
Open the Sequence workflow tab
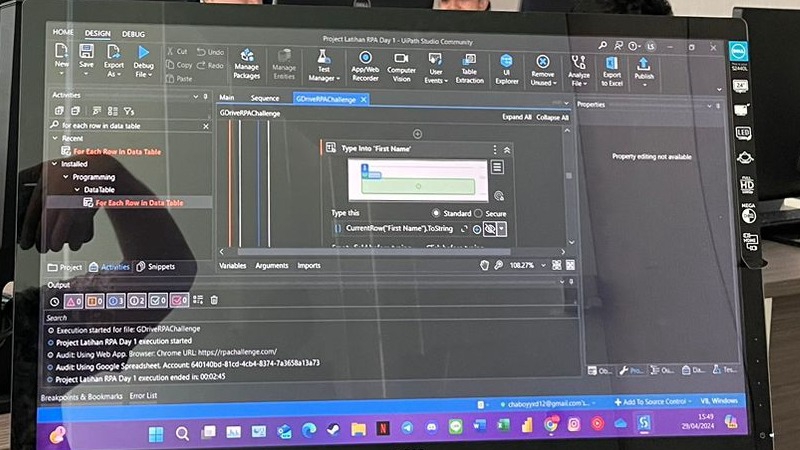point(265,98)
